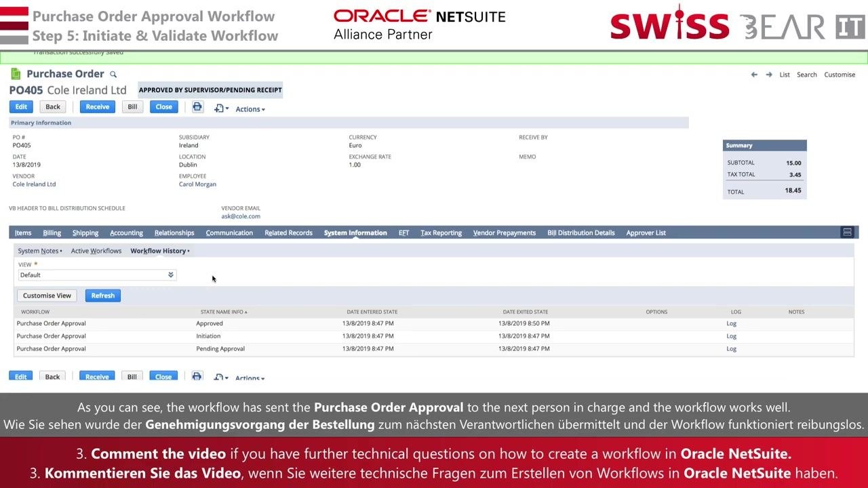Image resolution: width=868 pixels, height=488 pixels.
Task: Click the bottom Receive button
Action: (97, 377)
